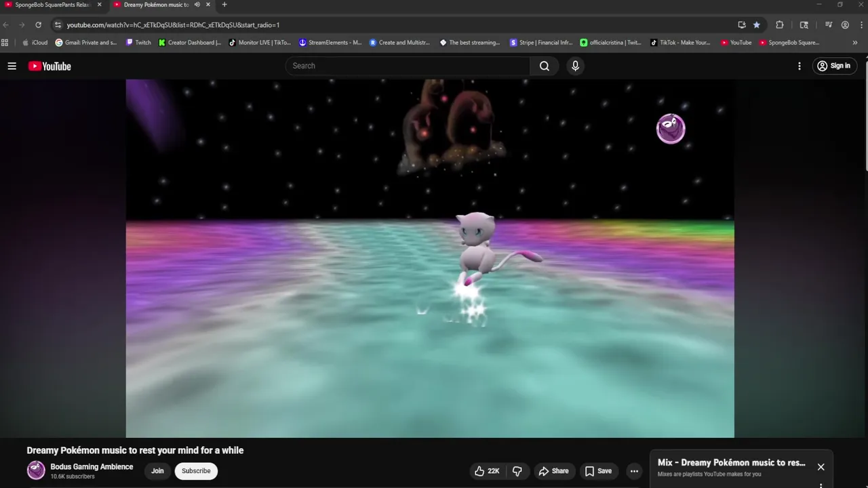Close the SpongeBob SquarePants tab
This screenshot has height=488, width=868.
pos(99,5)
